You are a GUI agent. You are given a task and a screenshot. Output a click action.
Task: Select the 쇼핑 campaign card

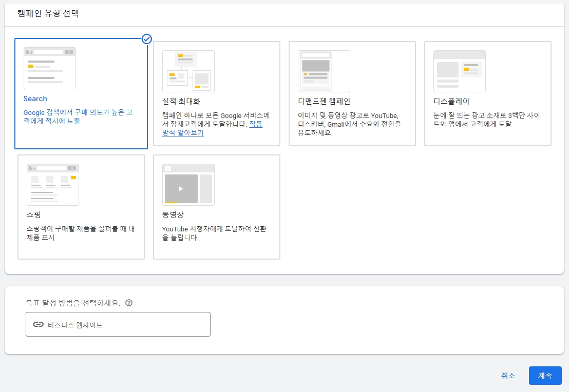81,207
